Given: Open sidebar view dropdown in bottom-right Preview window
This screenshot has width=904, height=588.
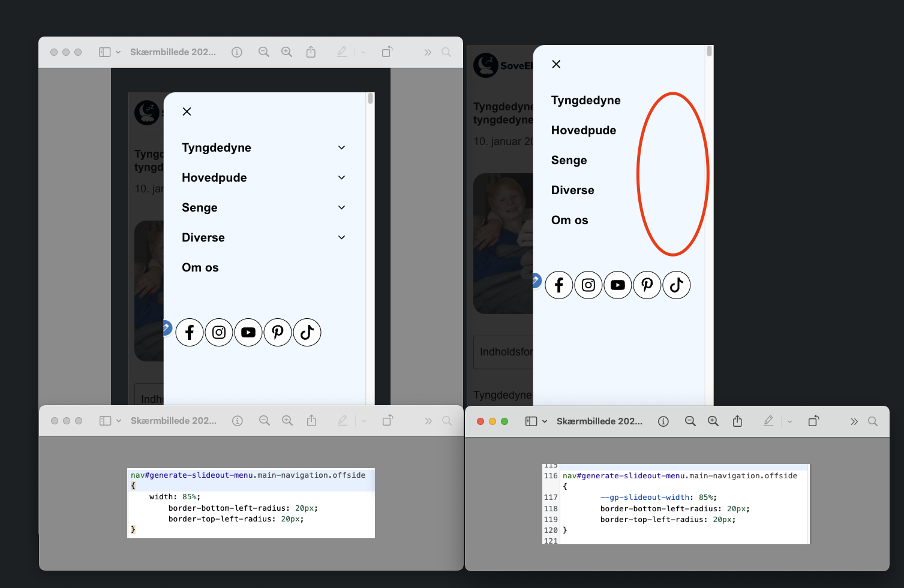Looking at the screenshot, I should [545, 421].
